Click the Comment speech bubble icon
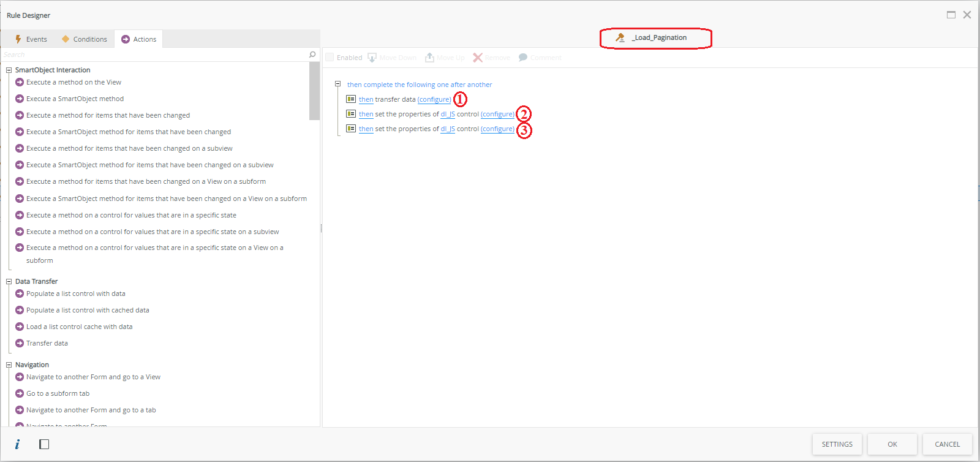Image resolution: width=980 pixels, height=462 pixels. tap(523, 58)
